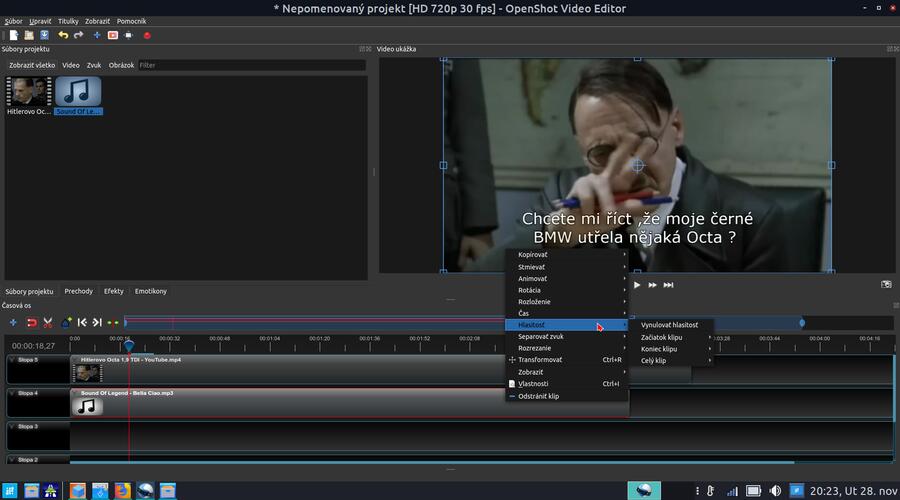Click the Add Marker icon on timeline

click(x=66, y=322)
